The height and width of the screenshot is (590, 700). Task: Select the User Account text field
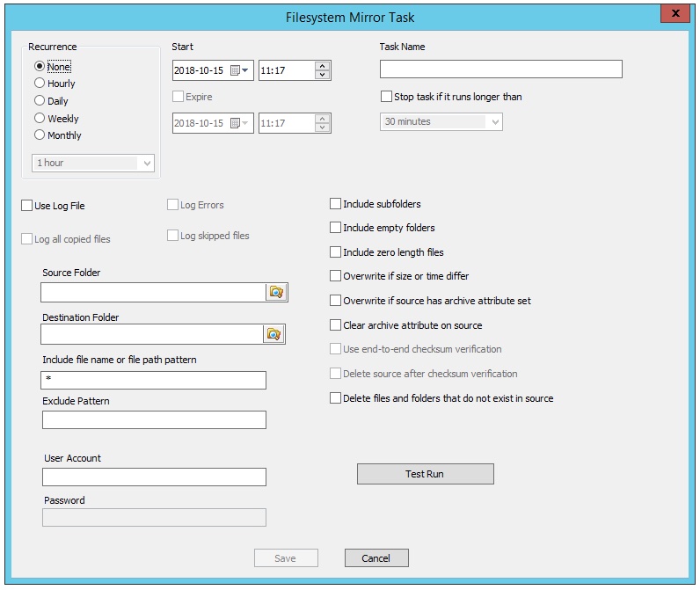pos(155,477)
